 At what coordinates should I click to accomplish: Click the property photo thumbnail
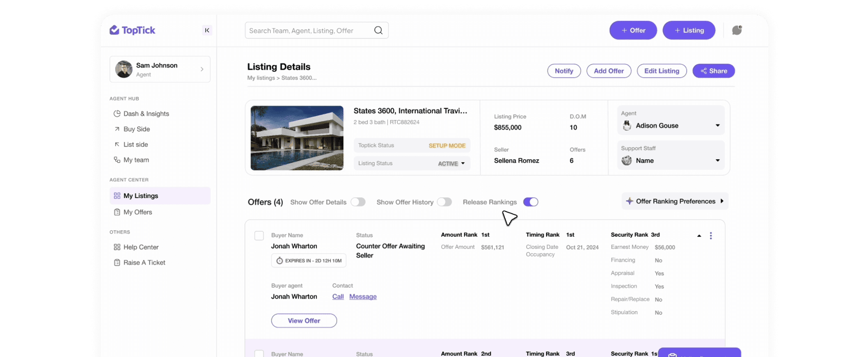(x=297, y=138)
